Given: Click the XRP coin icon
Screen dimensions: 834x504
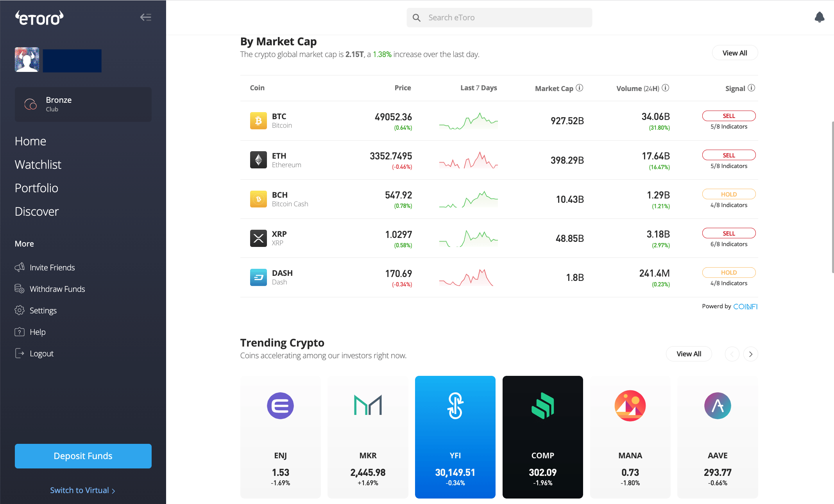Looking at the screenshot, I should click(258, 238).
